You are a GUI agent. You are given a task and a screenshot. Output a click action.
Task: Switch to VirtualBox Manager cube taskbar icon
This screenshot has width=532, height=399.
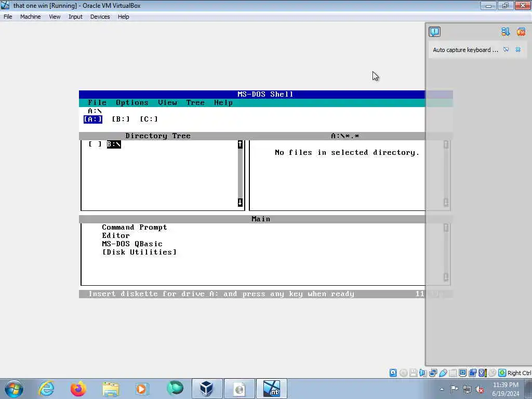tap(207, 389)
